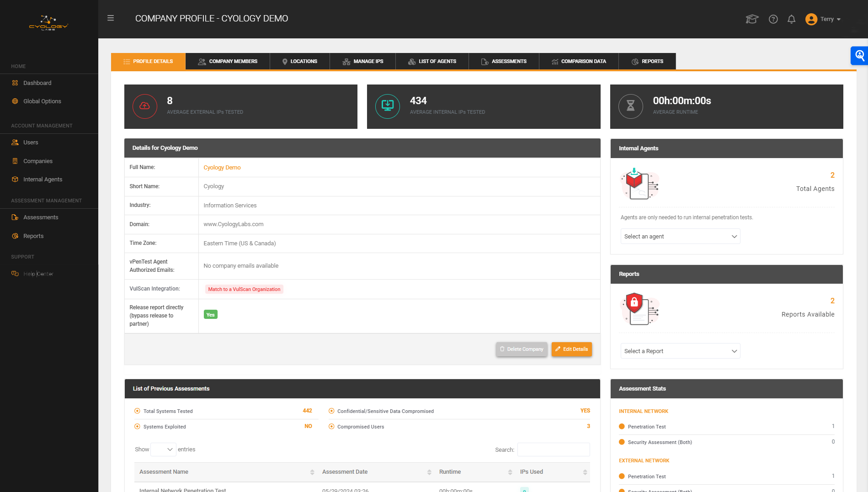
Task: Open Global Options in the sidebar
Action: coord(42,101)
